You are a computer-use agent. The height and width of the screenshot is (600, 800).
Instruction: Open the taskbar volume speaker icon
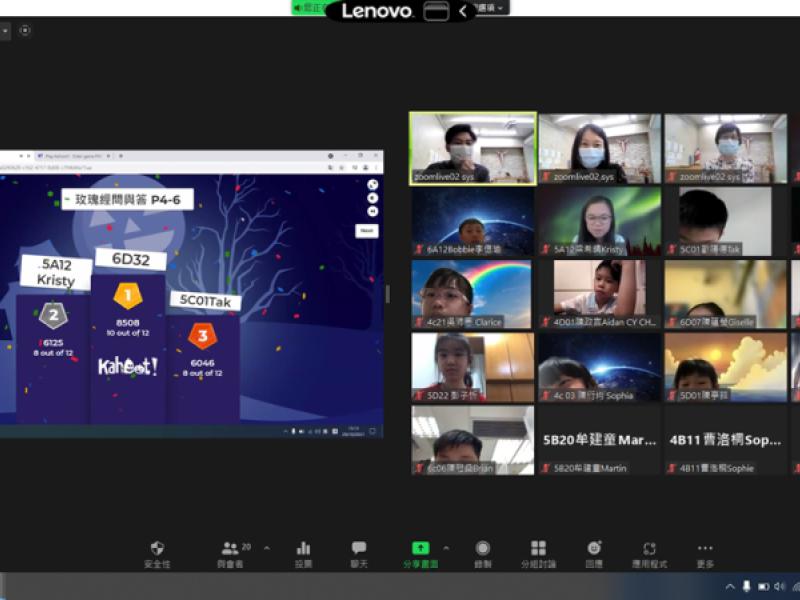pos(780,586)
